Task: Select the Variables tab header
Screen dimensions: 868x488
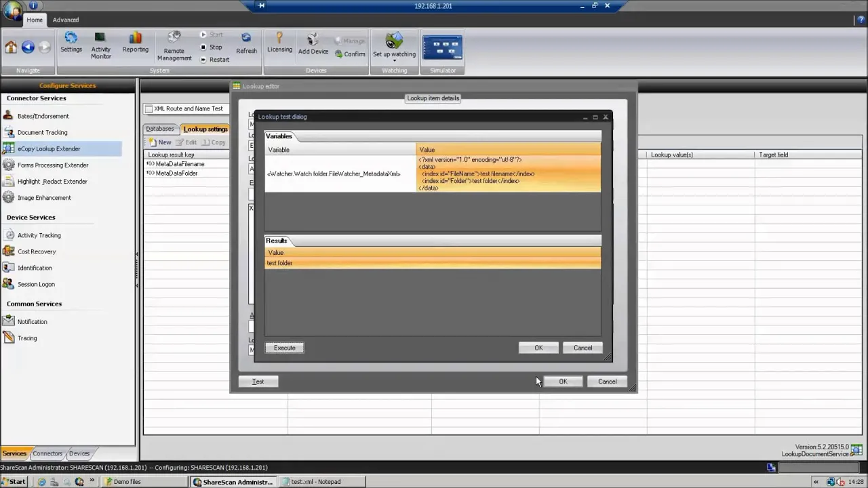Action: click(279, 136)
